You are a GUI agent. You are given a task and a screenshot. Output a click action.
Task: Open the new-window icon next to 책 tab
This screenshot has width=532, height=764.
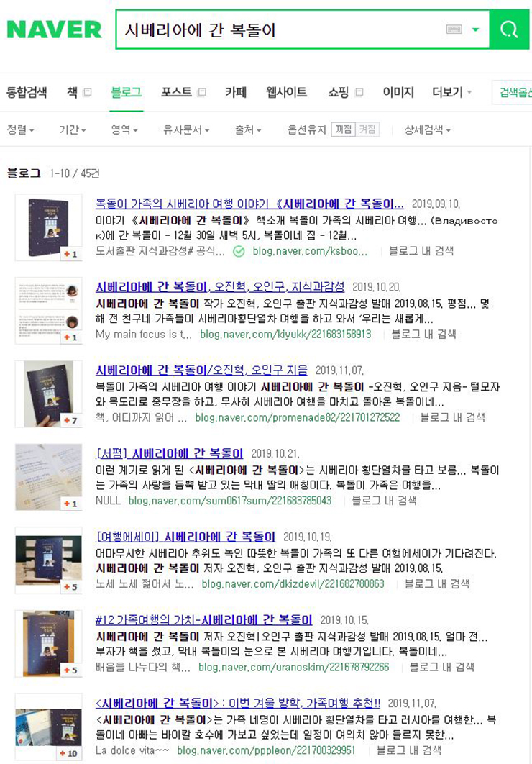(x=88, y=92)
